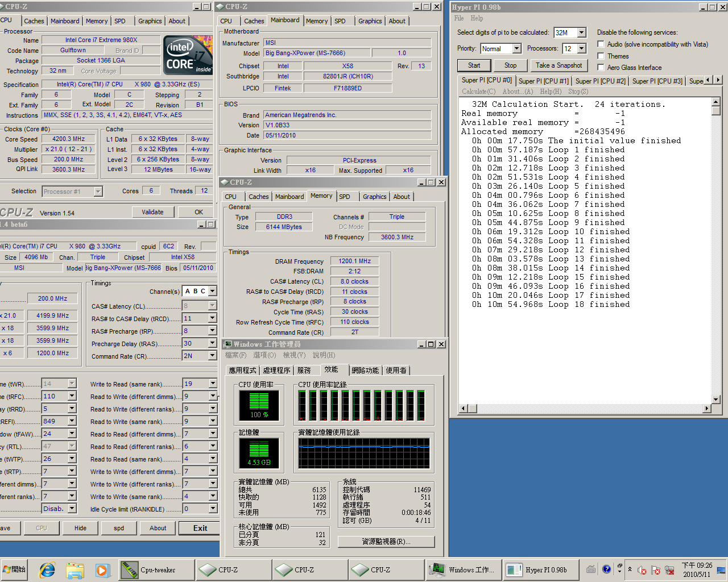Image resolution: width=728 pixels, height=582 pixels.
Task: Click the blue help question mark tray icon
Action: click(606, 569)
